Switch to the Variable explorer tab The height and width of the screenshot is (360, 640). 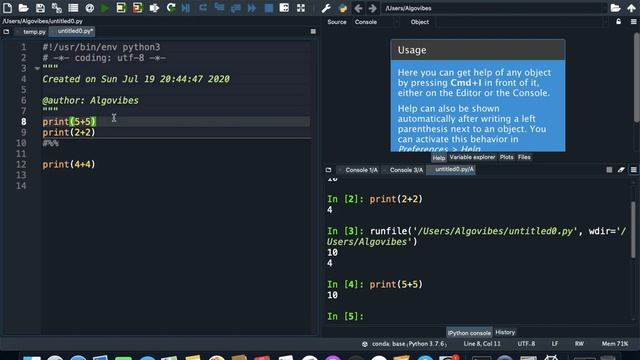[472, 157]
